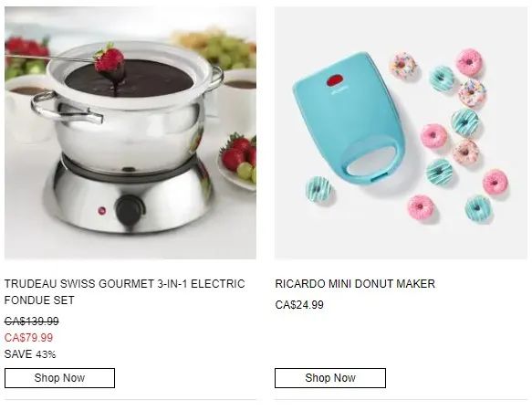532x411 pixels.
Task: Click the FONDUE SET second title line
Action: tap(39, 300)
